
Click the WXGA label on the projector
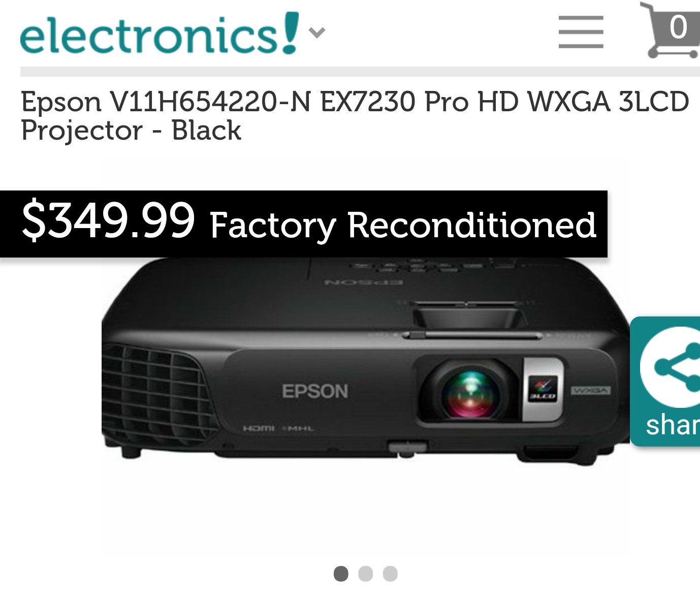pos(590,391)
